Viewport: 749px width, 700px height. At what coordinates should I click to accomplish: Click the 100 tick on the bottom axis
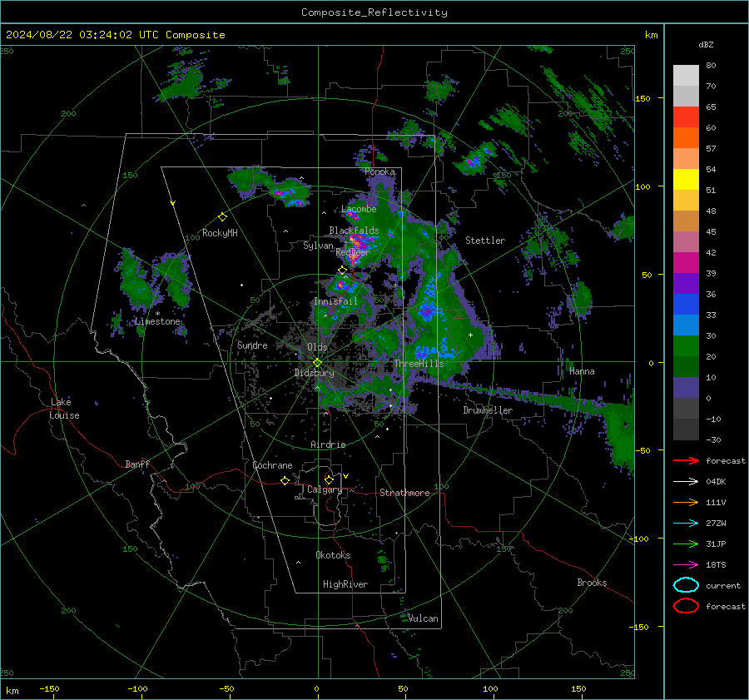pyautogui.click(x=490, y=689)
